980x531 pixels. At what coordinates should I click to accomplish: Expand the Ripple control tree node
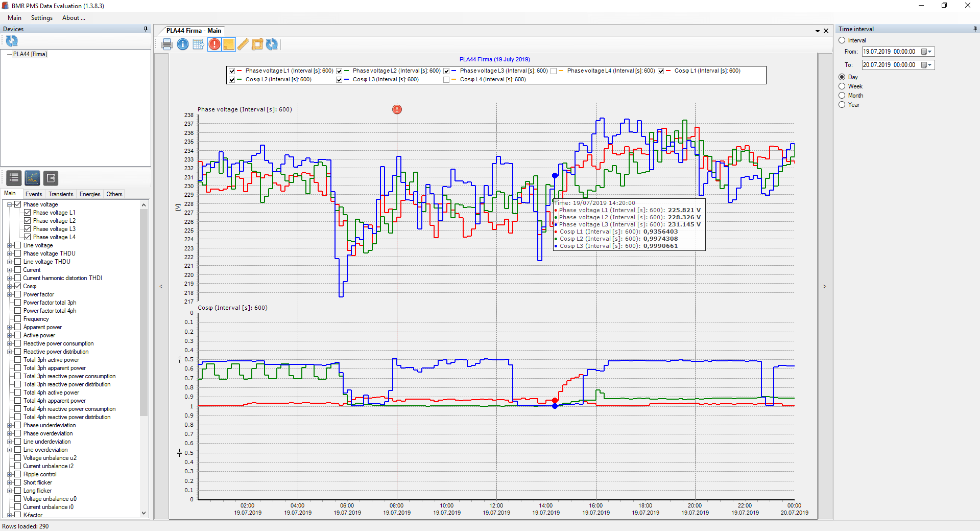(x=9, y=474)
